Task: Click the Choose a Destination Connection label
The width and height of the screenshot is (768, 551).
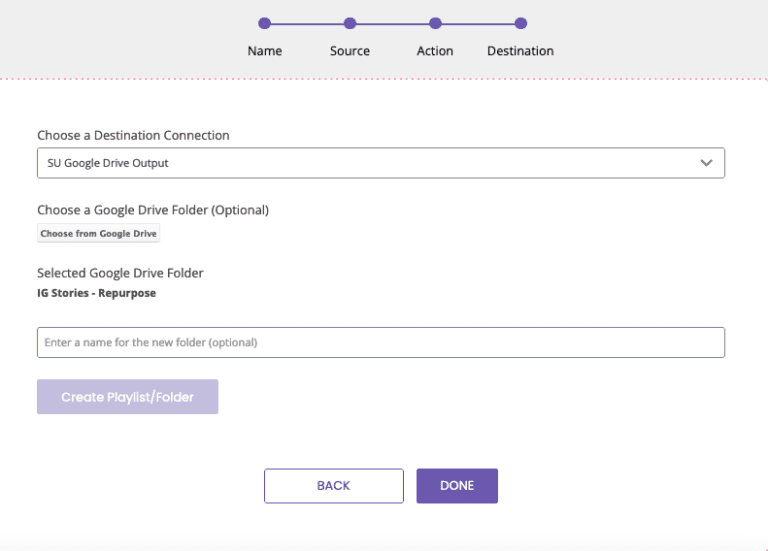Action: pyautogui.click(x=133, y=135)
